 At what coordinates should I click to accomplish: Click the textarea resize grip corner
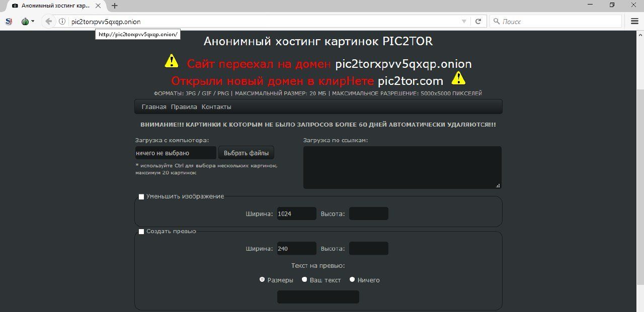[x=498, y=185]
